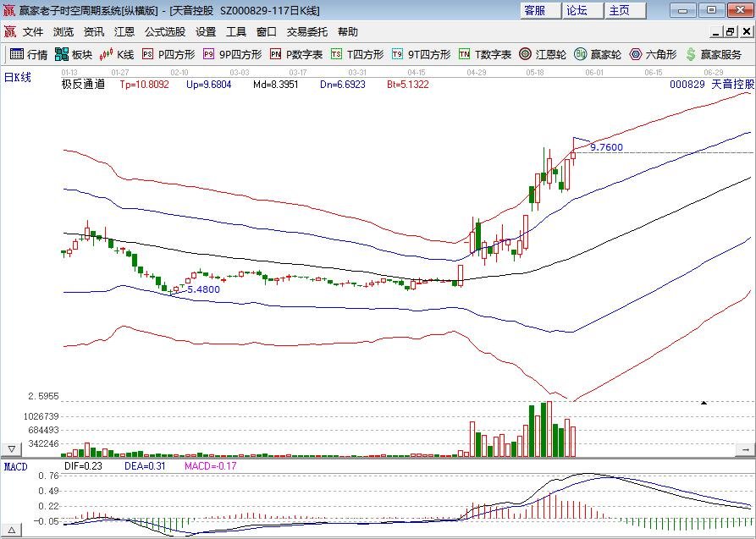Viewport: 756px width, 539px height.
Task: Open the 9T四方形 tool
Action: (421, 54)
